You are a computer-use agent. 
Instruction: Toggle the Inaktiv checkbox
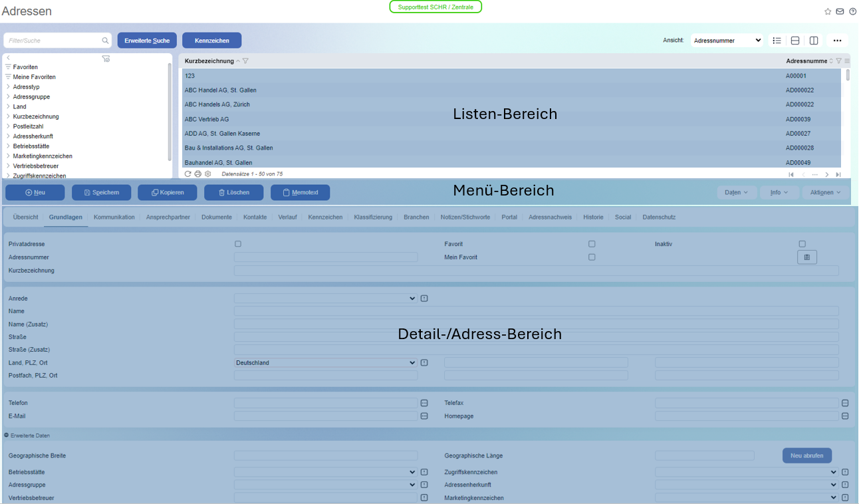point(802,244)
